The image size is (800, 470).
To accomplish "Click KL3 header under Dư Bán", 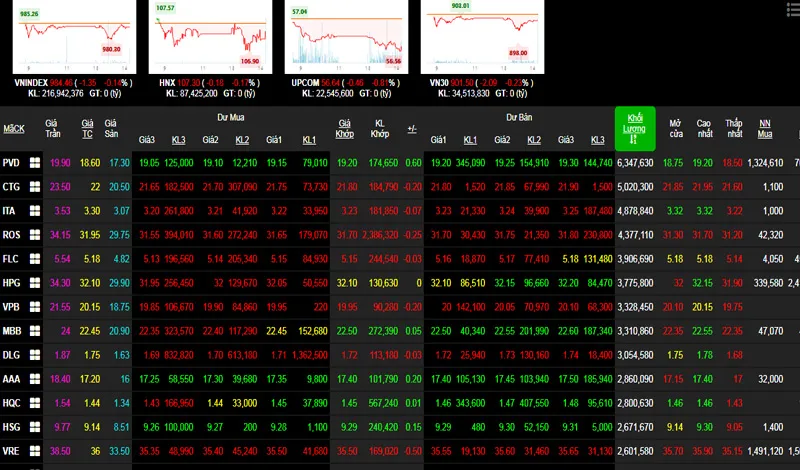I will pos(597,140).
